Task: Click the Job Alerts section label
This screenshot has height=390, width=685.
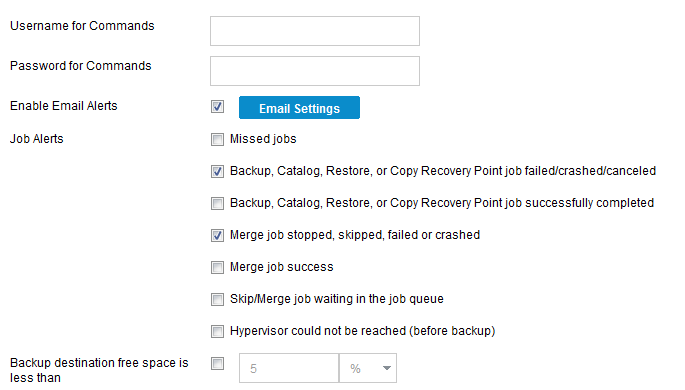Action: pyautogui.click(x=37, y=139)
